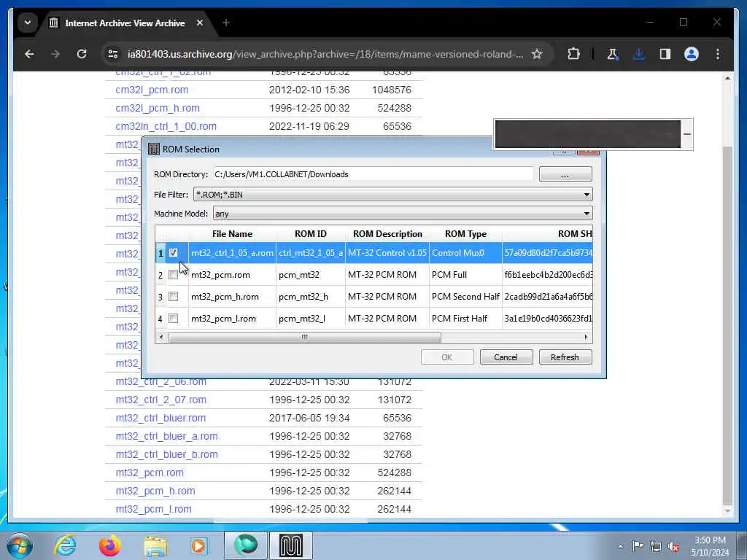The image size is (747, 560).
Task: Click Refresh in ROM Selection dialog
Action: pos(565,357)
